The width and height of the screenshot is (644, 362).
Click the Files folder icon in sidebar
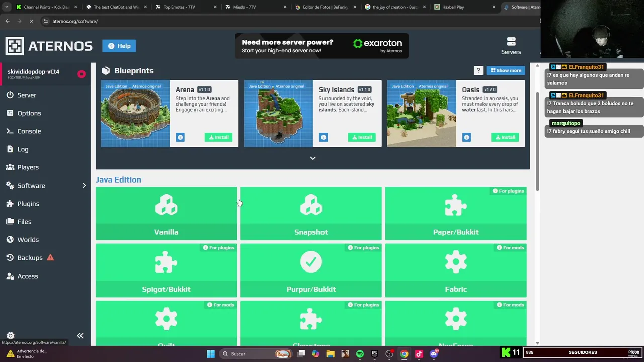point(10,222)
